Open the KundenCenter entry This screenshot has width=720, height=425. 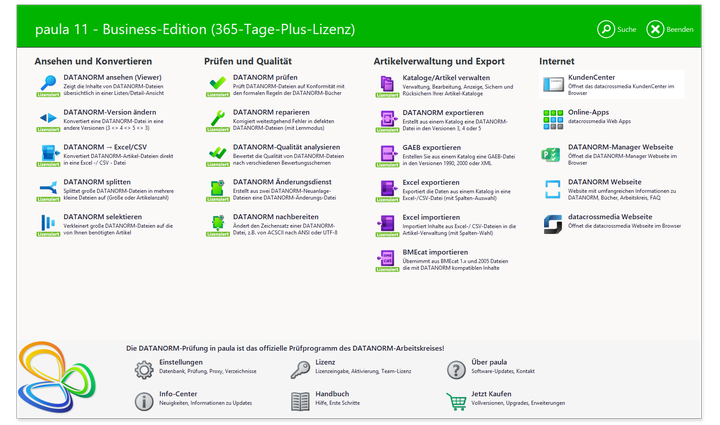point(612,84)
